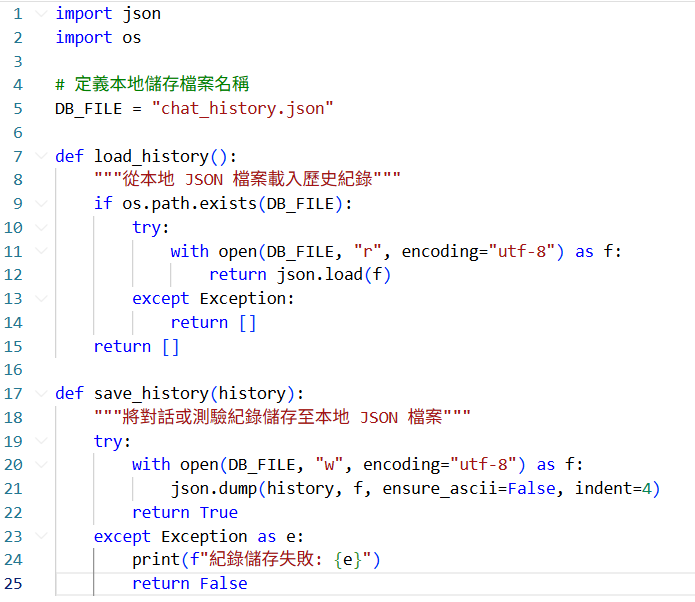The height and width of the screenshot is (602, 695).
Task: Collapse the except Exception as e fold on line 23
Action: click(41, 536)
